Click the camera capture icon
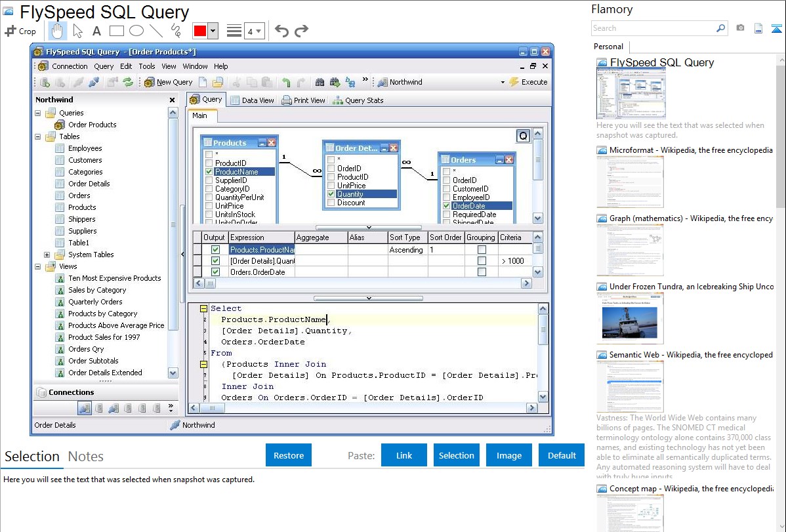This screenshot has height=532, width=786. [740, 28]
